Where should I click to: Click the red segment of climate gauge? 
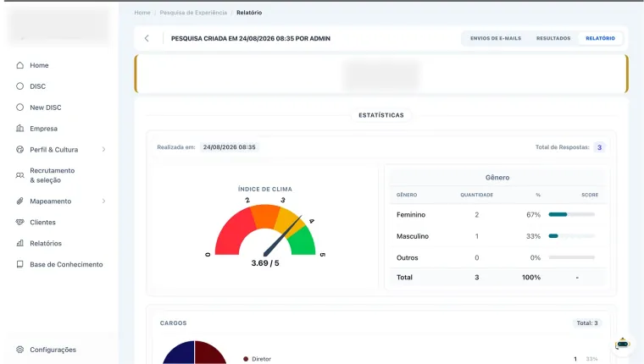232,234
